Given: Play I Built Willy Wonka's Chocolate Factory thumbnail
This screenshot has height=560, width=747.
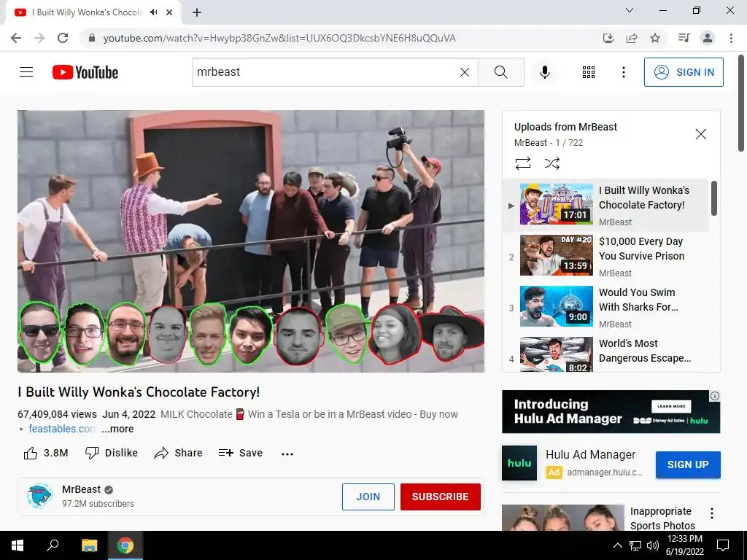Looking at the screenshot, I should pos(557,204).
